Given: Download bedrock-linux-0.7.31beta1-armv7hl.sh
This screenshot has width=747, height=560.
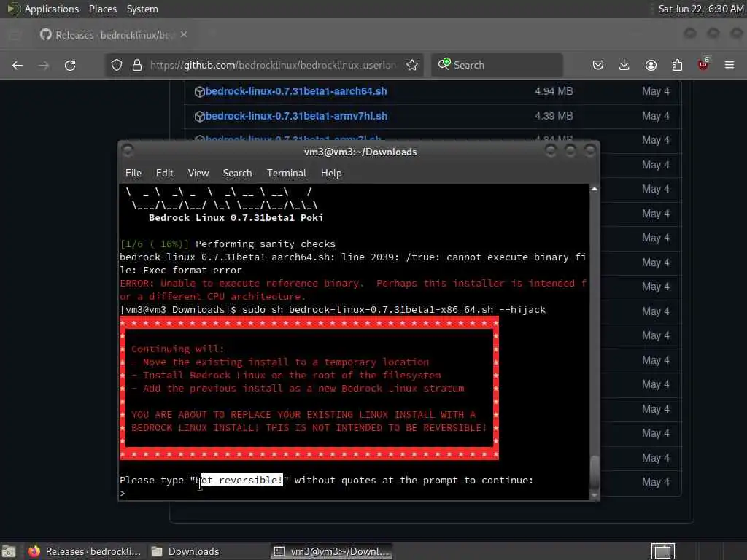Looking at the screenshot, I should coord(296,116).
